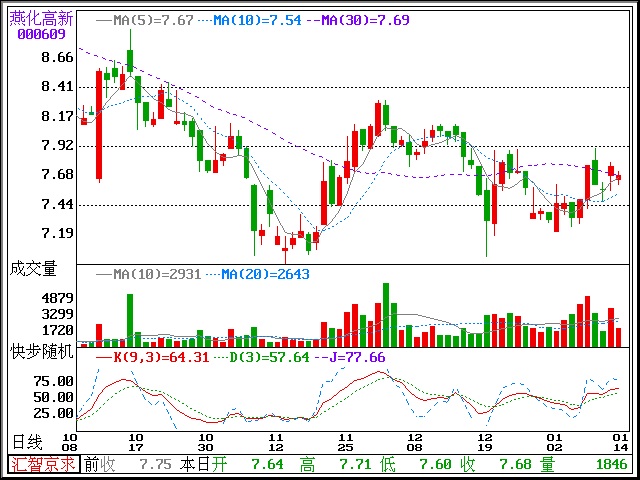Click the 成交量 volume panel label
The height and width of the screenshot is (480, 640).
point(33,269)
